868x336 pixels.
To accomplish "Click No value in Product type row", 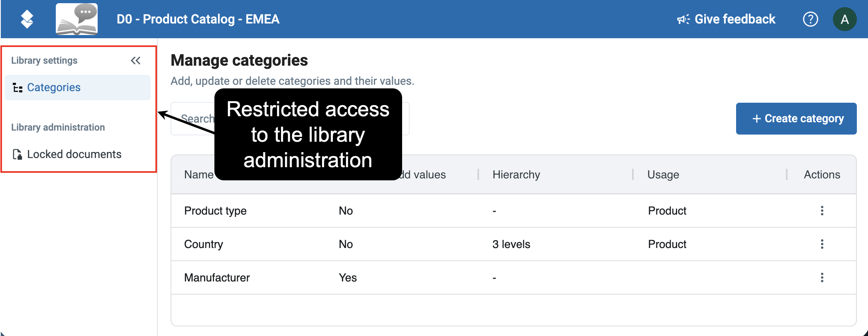I will point(346,211).
